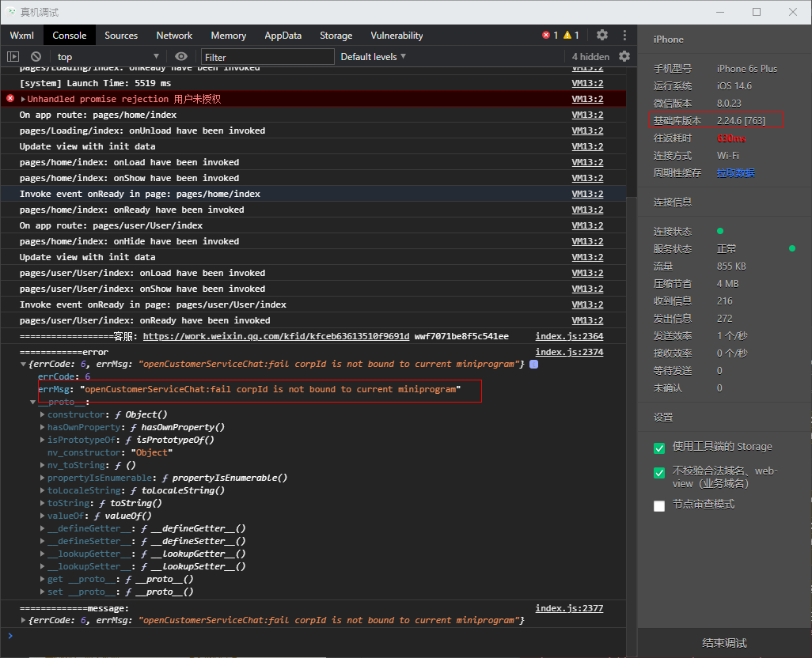Open console settings gear beside 4 hidden
Viewport: 812px width, 658px height.
click(624, 56)
